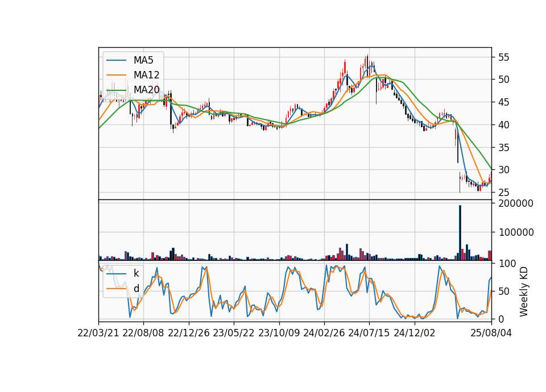This screenshot has height=392, width=546.
Task: Click the green MA20 legend line sample
Action: point(116,90)
